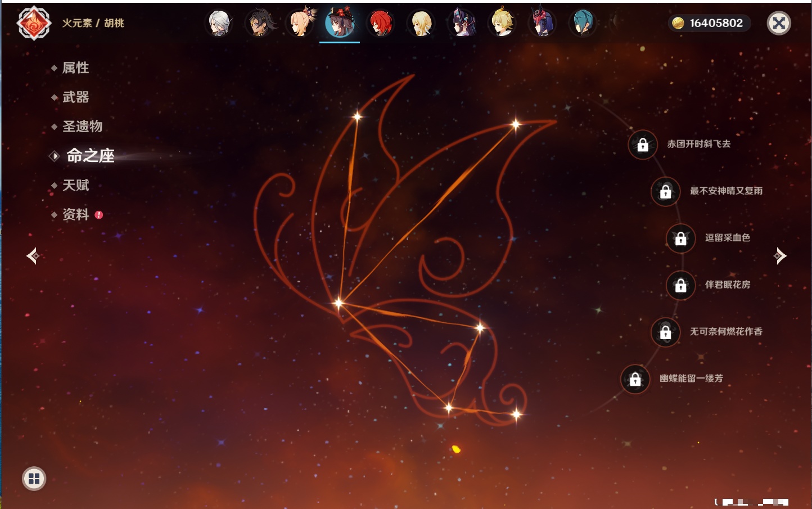Image resolution: width=812 pixels, height=509 pixels.
Task: Switch to the red-haired Diluc portrait
Action: pos(381,24)
